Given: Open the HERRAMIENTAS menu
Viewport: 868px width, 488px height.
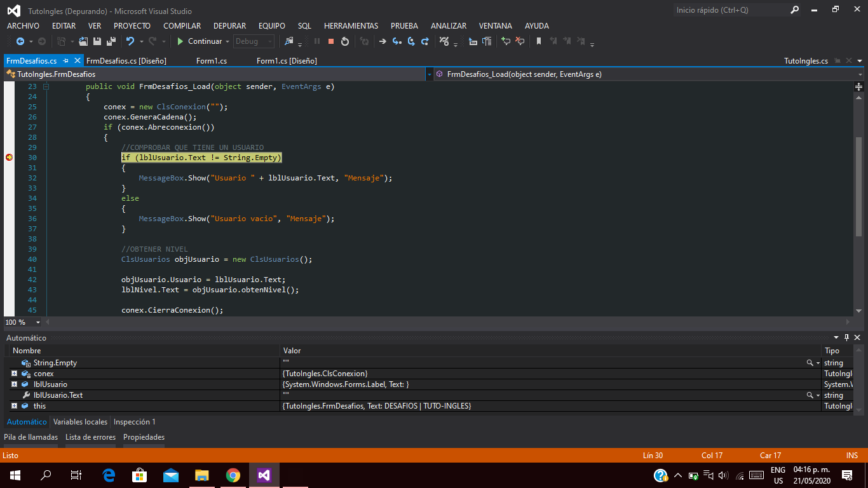Looking at the screenshot, I should tap(351, 26).
